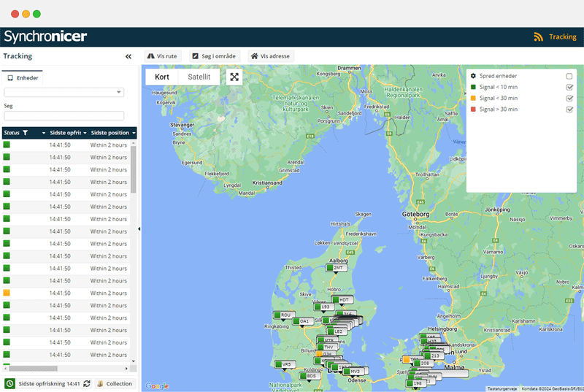Focus the Søg search field

tap(64, 116)
